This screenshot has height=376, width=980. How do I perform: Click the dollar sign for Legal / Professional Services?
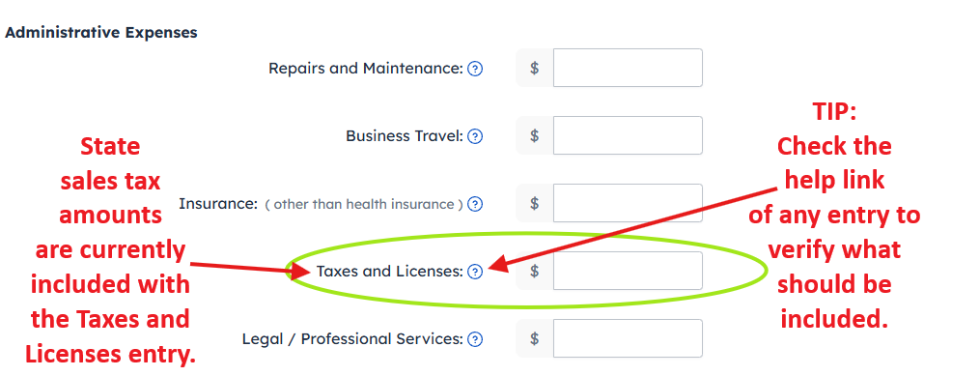[534, 338]
